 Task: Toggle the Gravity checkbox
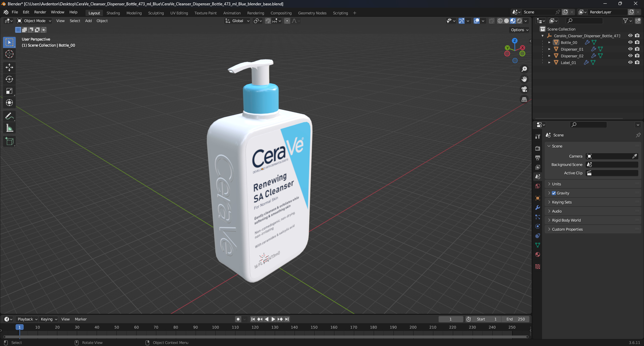pos(554,193)
